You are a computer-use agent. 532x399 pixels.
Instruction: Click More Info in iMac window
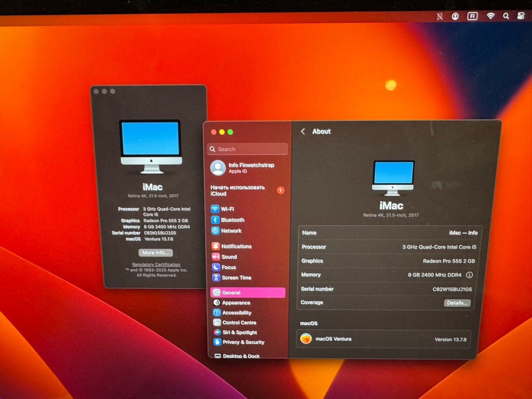pos(155,253)
